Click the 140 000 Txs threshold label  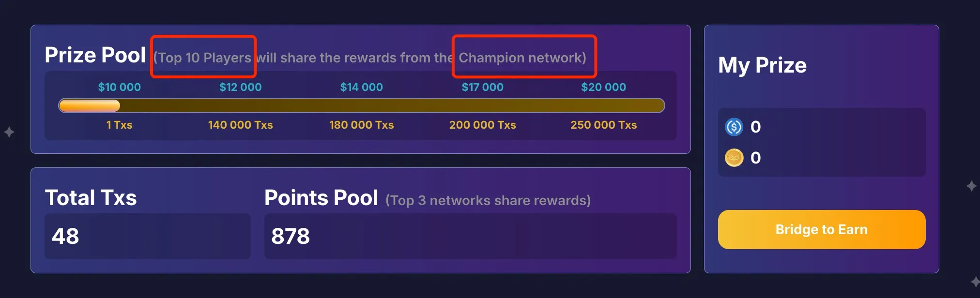[240, 125]
